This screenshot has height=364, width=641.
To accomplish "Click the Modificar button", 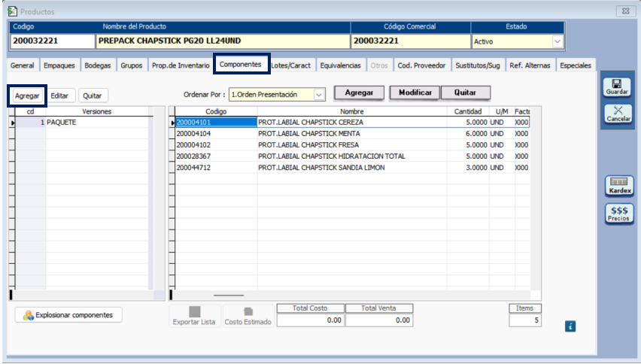I will point(415,93).
